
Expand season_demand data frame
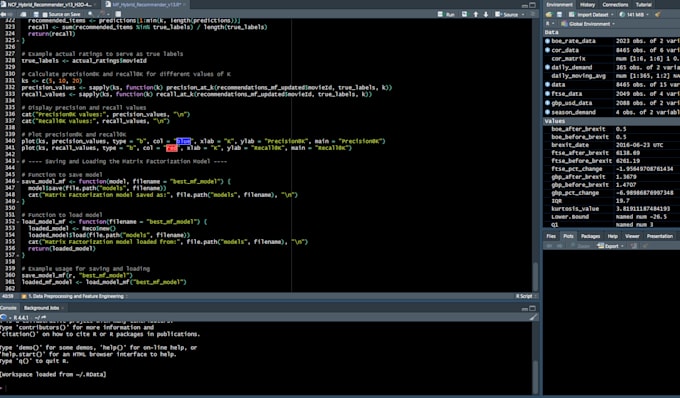pos(547,112)
